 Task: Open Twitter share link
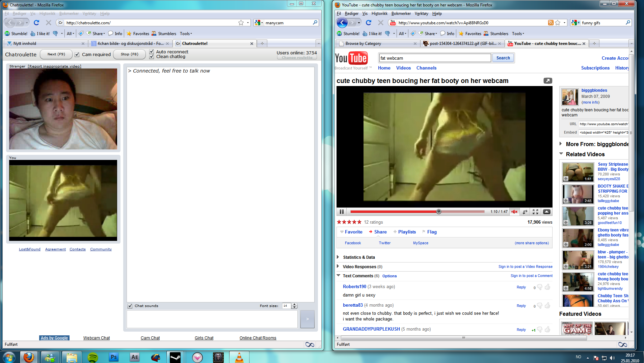384,243
